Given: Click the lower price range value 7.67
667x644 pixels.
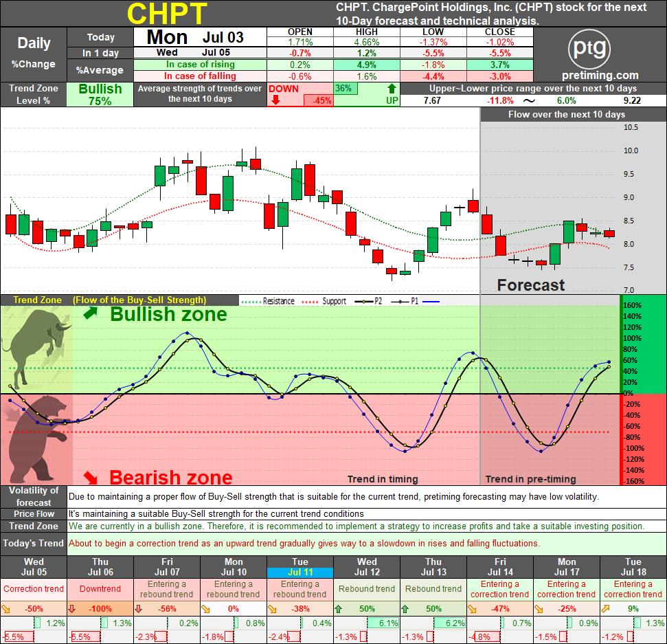Looking at the screenshot, I should 432,101.
